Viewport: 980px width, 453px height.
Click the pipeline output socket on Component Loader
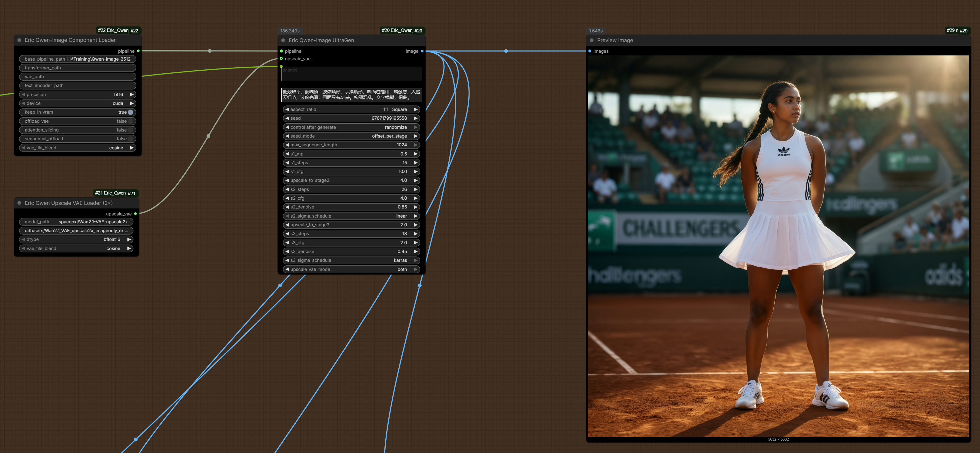pyautogui.click(x=138, y=51)
